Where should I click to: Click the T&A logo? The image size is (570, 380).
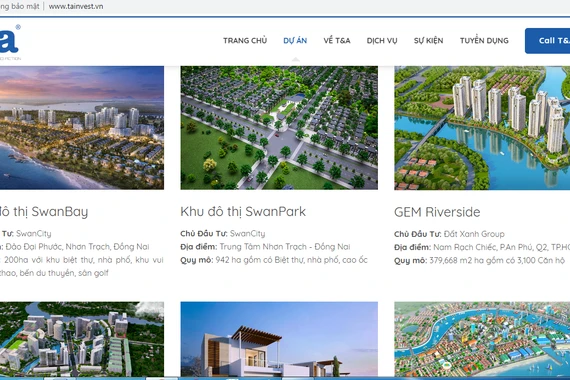(10, 42)
